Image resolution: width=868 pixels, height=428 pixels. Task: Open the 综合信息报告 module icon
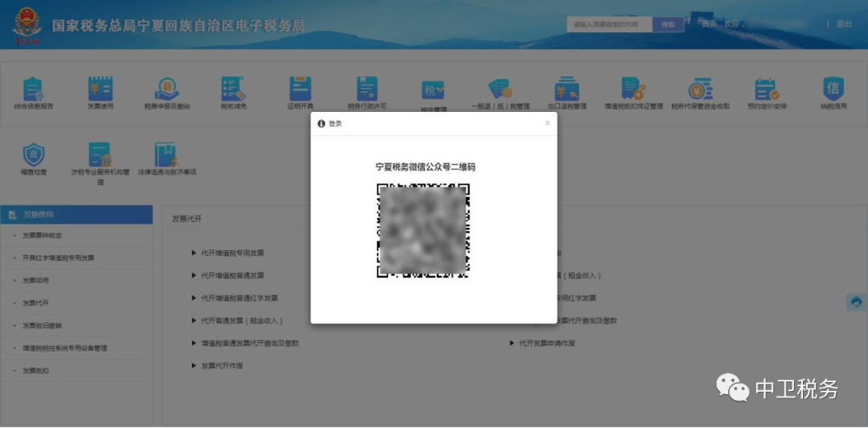click(x=33, y=89)
